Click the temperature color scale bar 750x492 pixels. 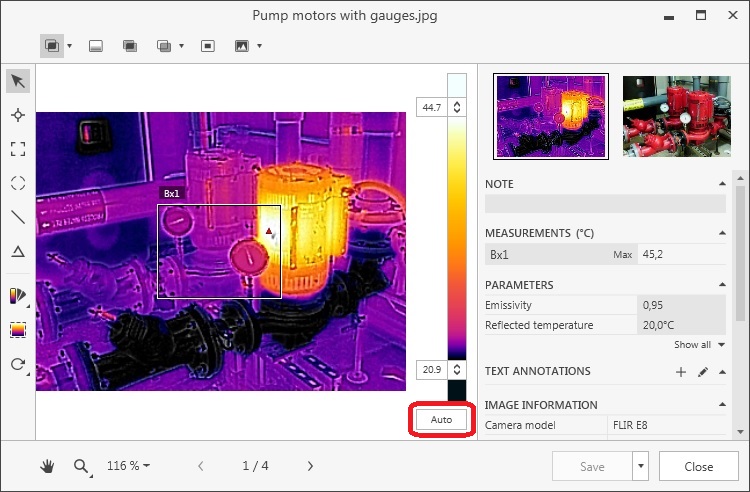(x=457, y=230)
